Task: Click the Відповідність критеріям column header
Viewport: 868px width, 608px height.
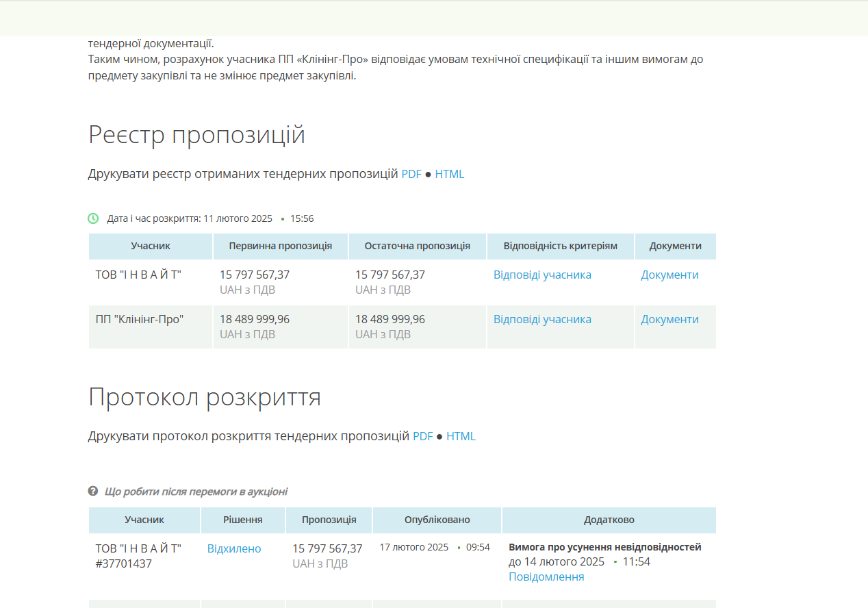Action: (561, 246)
